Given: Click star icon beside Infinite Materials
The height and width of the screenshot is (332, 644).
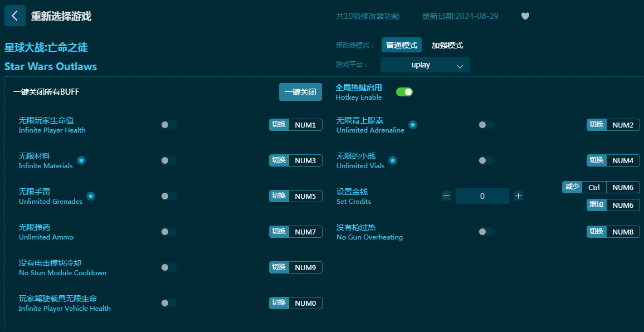Looking at the screenshot, I should coord(81,160).
